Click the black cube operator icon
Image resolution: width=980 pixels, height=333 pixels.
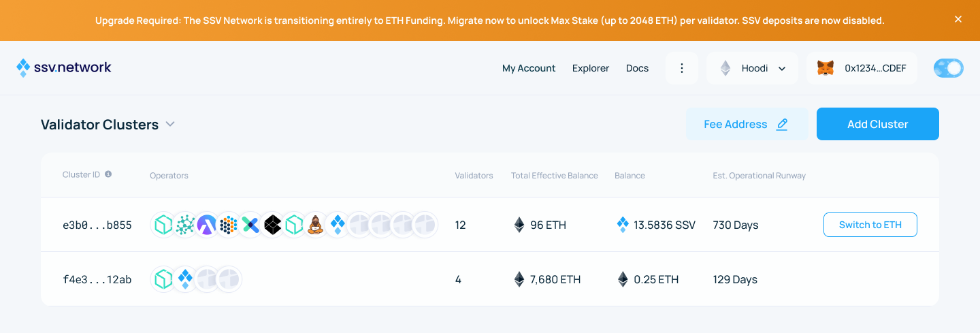pos(272,225)
